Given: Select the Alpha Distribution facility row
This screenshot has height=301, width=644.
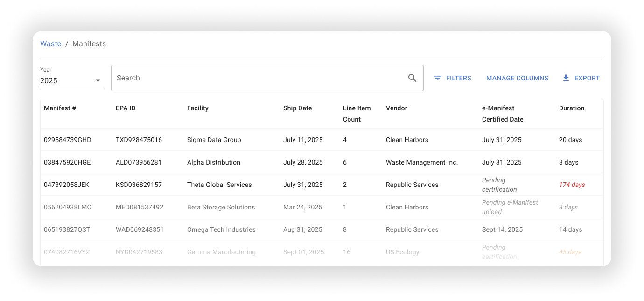Looking at the screenshot, I should (213, 162).
